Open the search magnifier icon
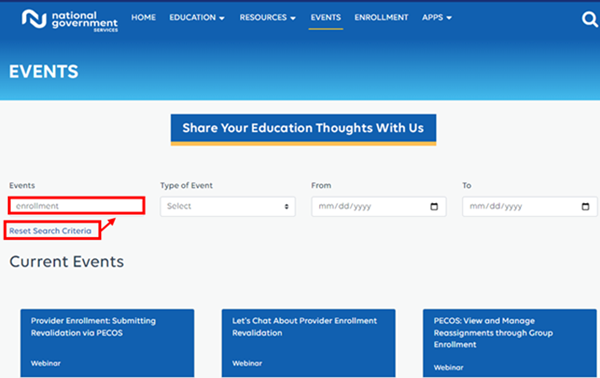This screenshot has height=378, width=600. tap(590, 19)
